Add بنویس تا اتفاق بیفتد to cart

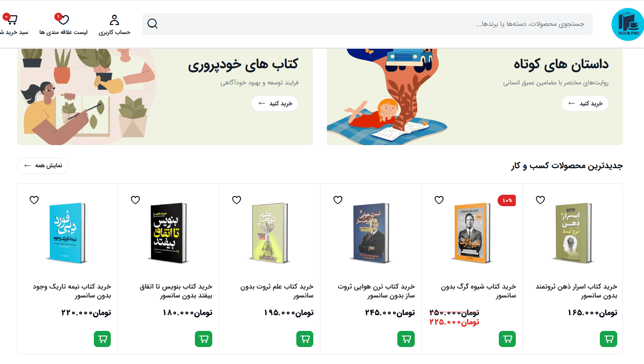click(203, 339)
